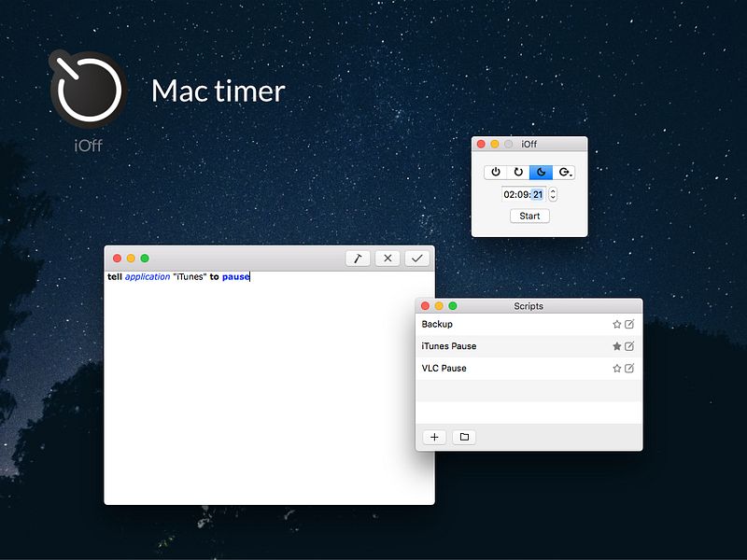Compile script with hammer icon
Screen dimensions: 747x560
coord(358,259)
